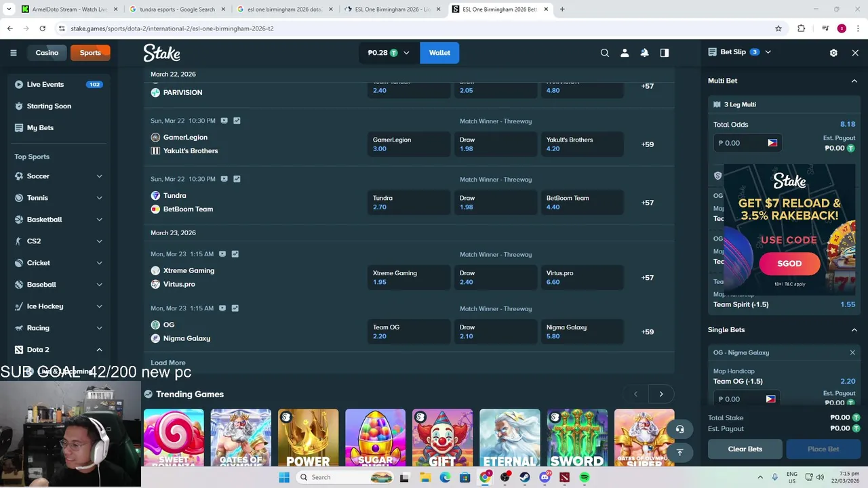Jump to top arrow button

pos(679,452)
